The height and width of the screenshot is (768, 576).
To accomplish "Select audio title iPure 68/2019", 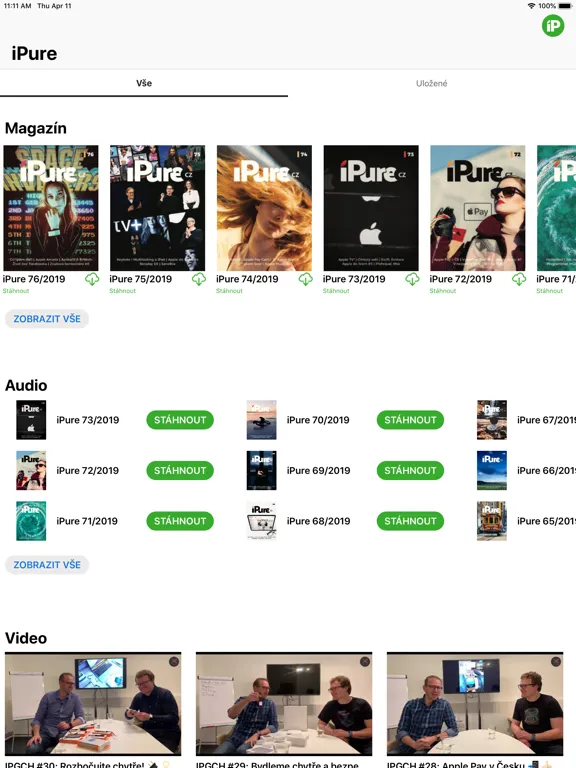I will point(318,521).
